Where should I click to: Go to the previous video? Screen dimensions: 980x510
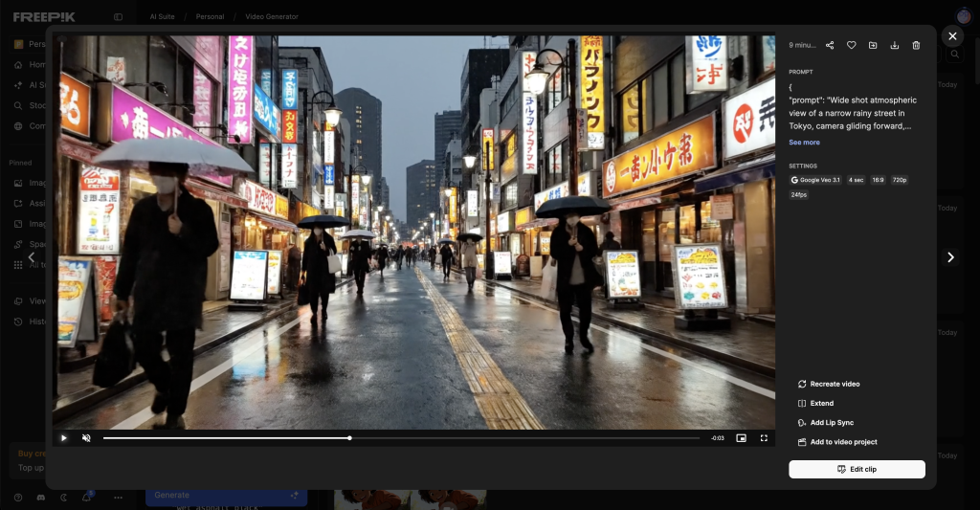31,257
